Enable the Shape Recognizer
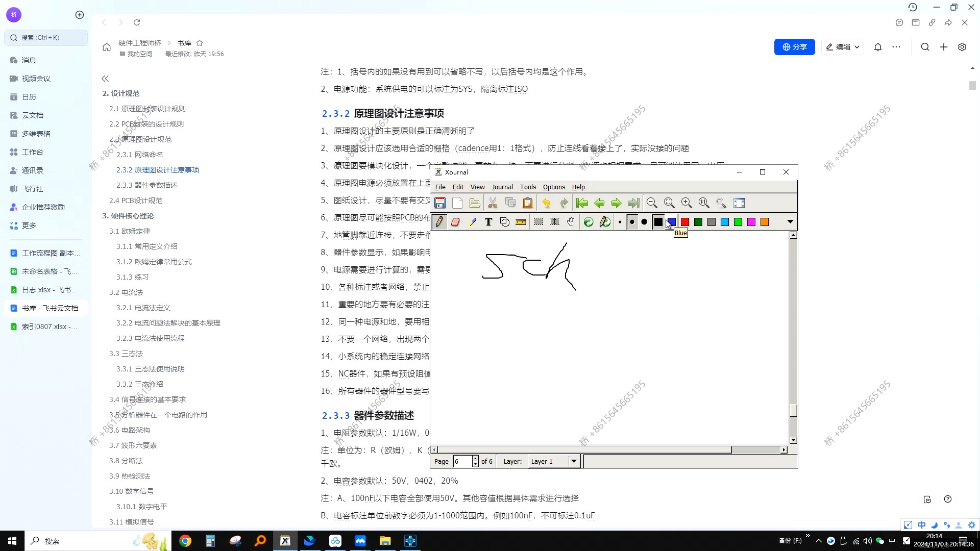The height and width of the screenshot is (551, 980). (x=589, y=222)
